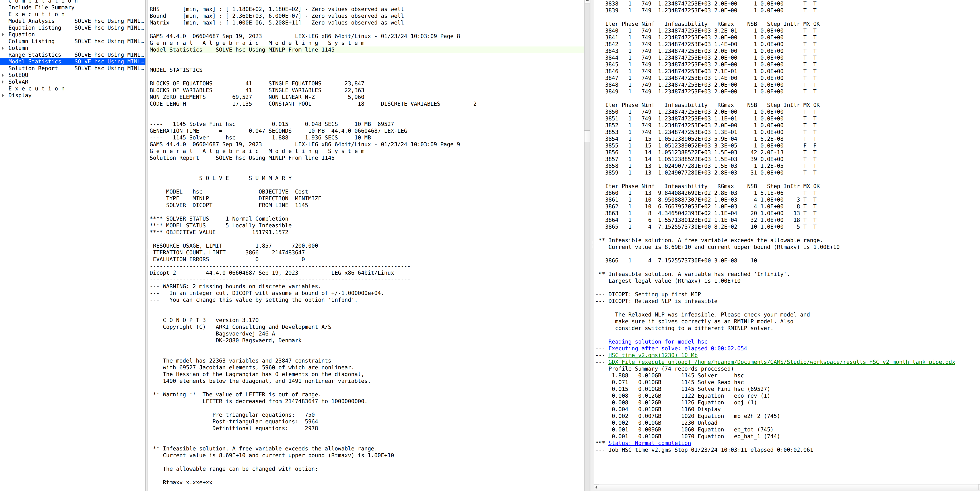This screenshot has width=980, height=491.
Task: Open the Column Listing entry
Action: click(76, 41)
